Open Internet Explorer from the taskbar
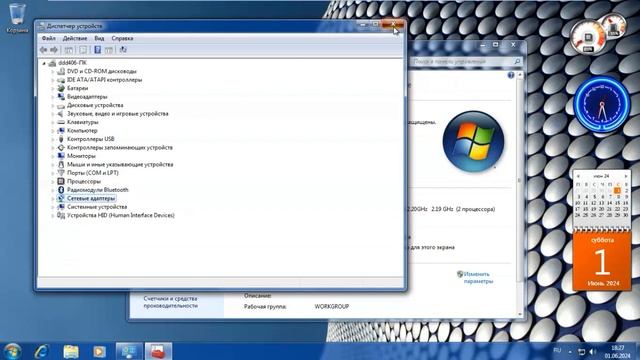Viewport: 640px width, 360px height. (42, 351)
